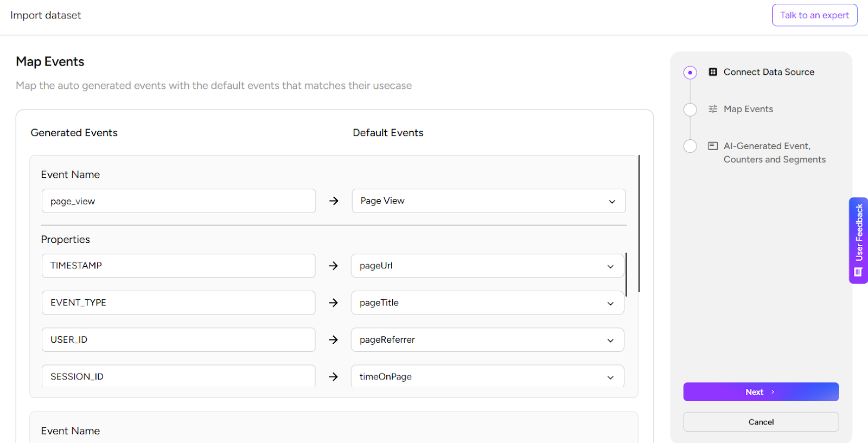This screenshot has height=443, width=868.
Task: Click the arrow icon beside page_view
Action: click(334, 201)
